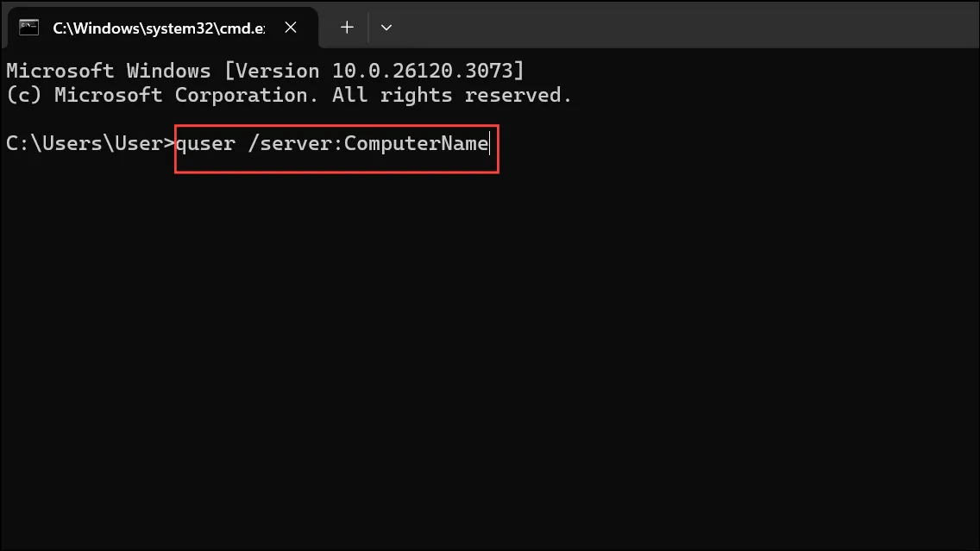
Task: Click empty title bar area beside tabs
Action: click(688, 25)
